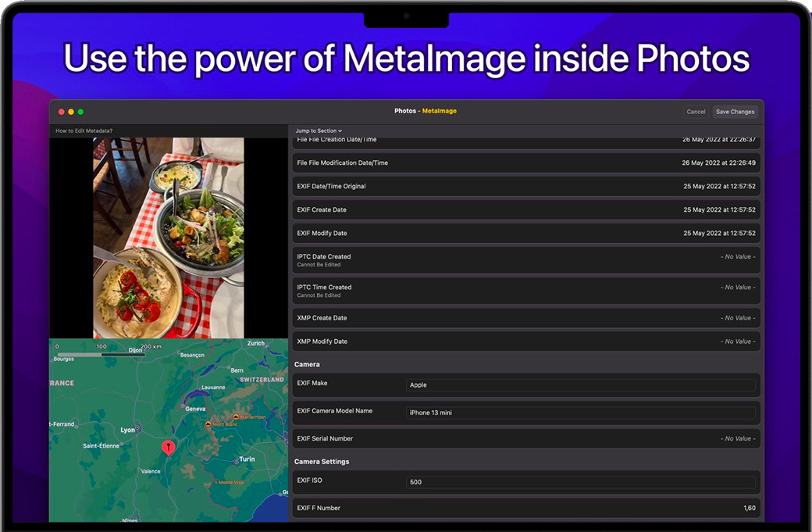The width and height of the screenshot is (812, 532).
Task: Click the Geneva city label on map
Action: coord(195,409)
